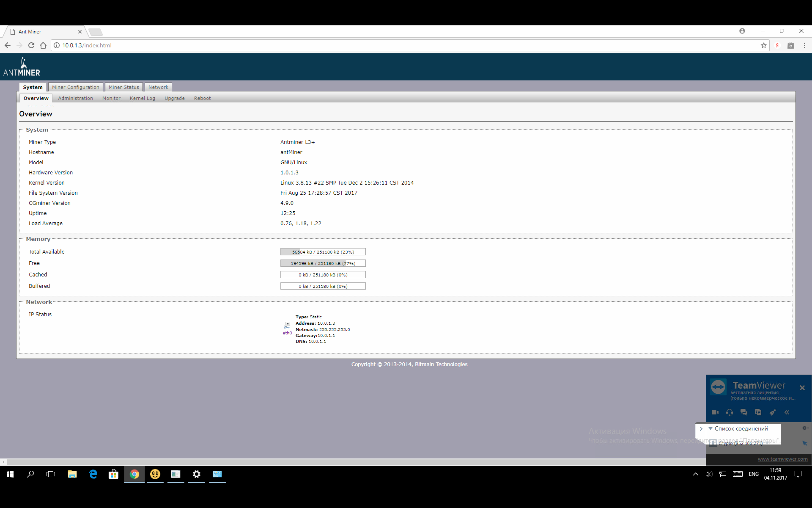Viewport: 812px width, 508px height.
Task: Close the Ant Miner browser tab
Action: (x=80, y=32)
